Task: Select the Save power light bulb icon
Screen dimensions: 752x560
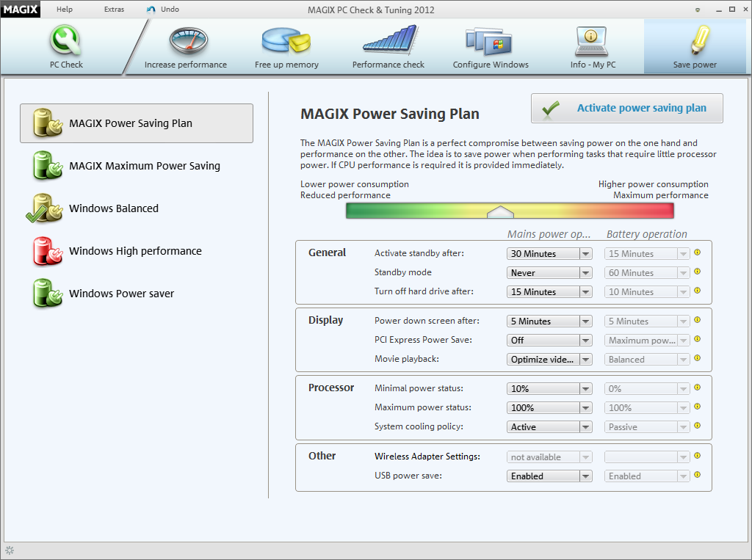Action: 700,40
